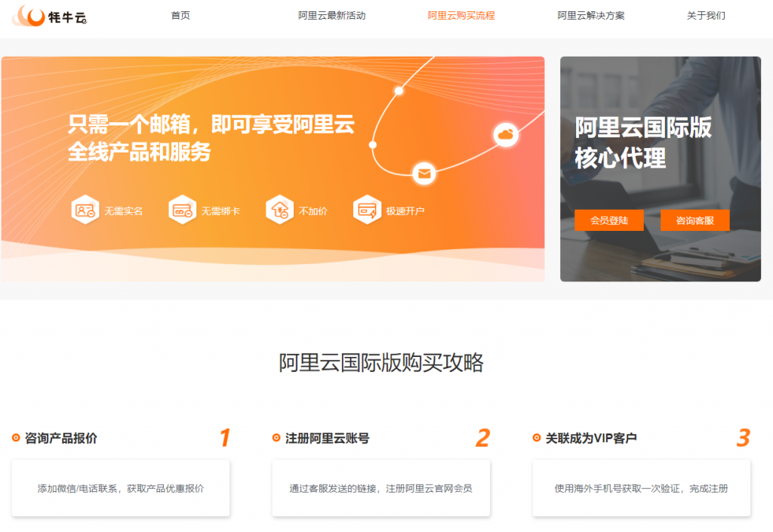Viewport: 773px width, 532px height.
Task: Open the 首页 navigation item
Action: coord(180,16)
